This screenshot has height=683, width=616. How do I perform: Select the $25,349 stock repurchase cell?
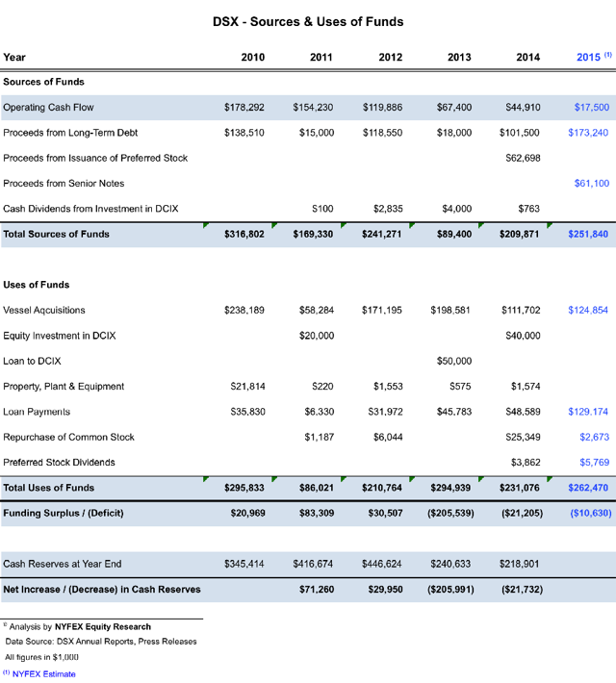point(523,437)
